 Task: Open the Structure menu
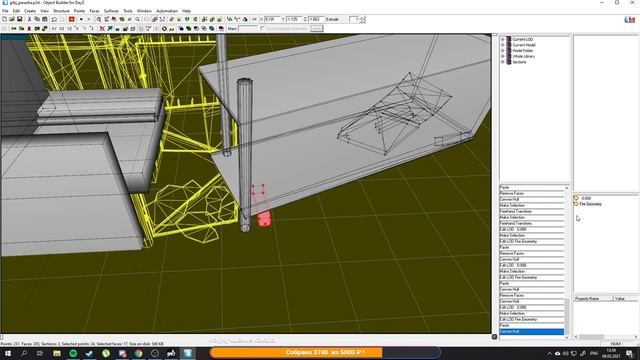(61, 11)
